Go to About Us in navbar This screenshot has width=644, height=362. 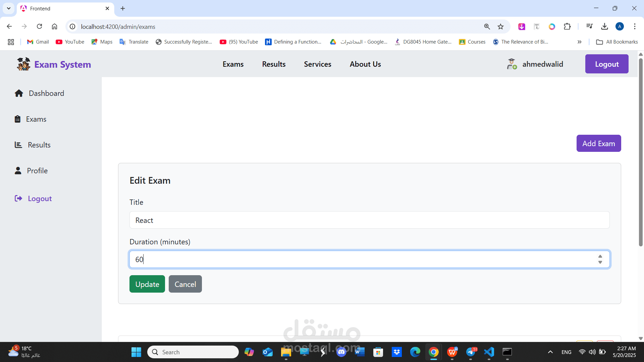coord(365,64)
